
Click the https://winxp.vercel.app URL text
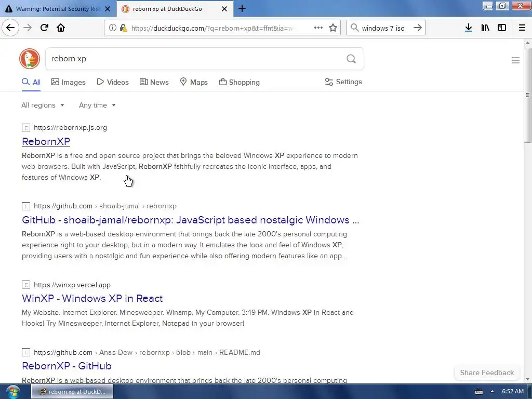72,285
